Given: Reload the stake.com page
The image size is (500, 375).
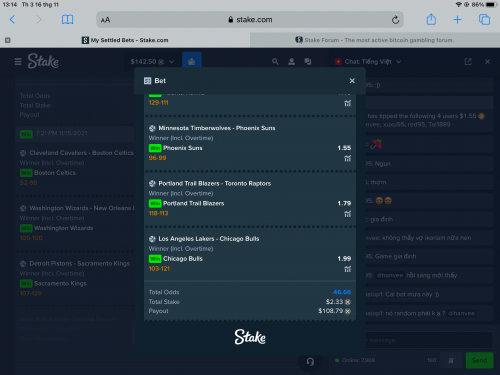Looking at the screenshot, I should click(x=395, y=20).
